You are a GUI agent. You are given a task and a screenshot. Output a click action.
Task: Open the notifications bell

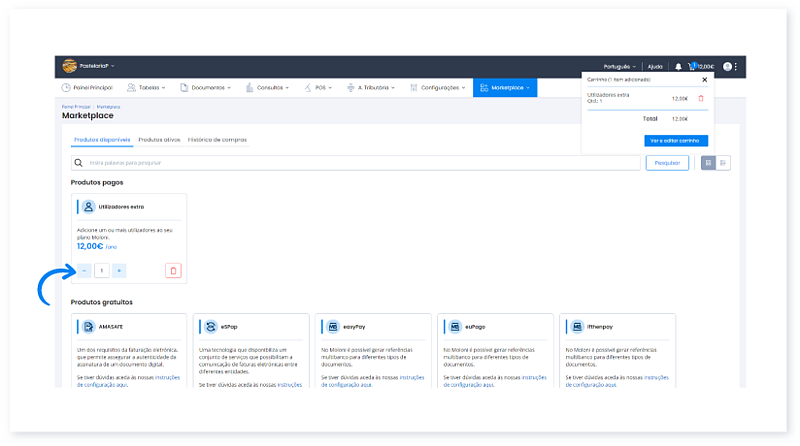pos(678,66)
